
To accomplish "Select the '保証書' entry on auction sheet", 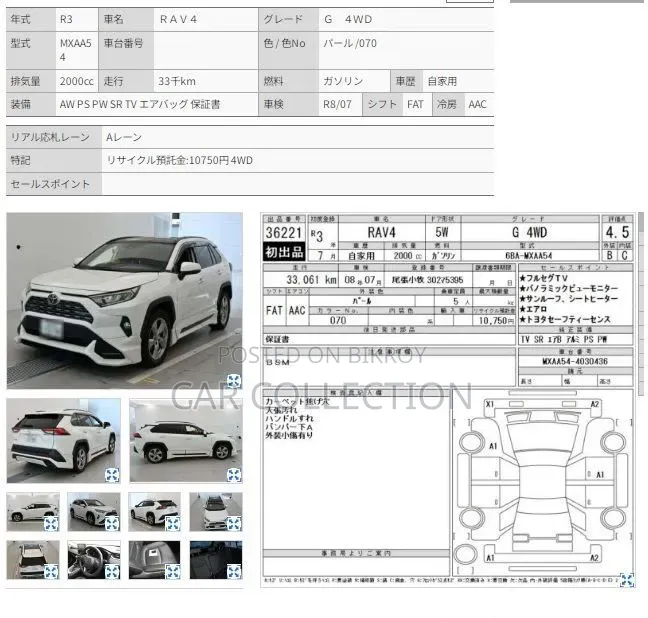I will (277, 340).
